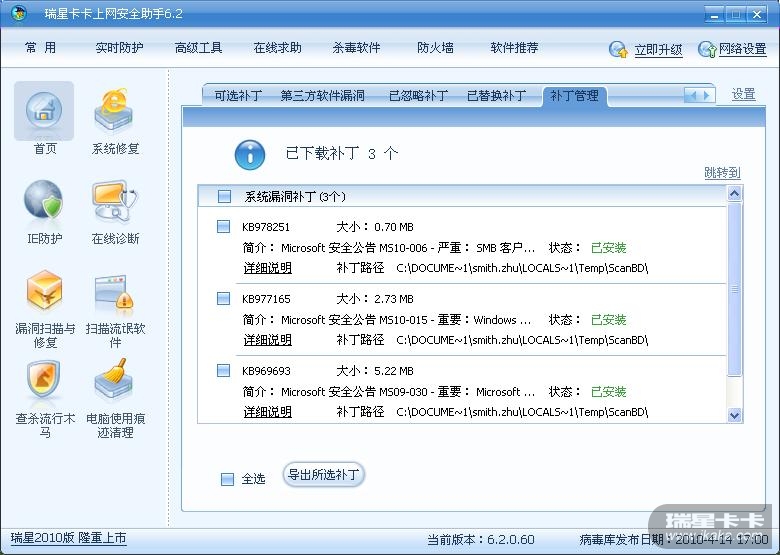Click the 已安装 status of KB977165

tap(608, 320)
